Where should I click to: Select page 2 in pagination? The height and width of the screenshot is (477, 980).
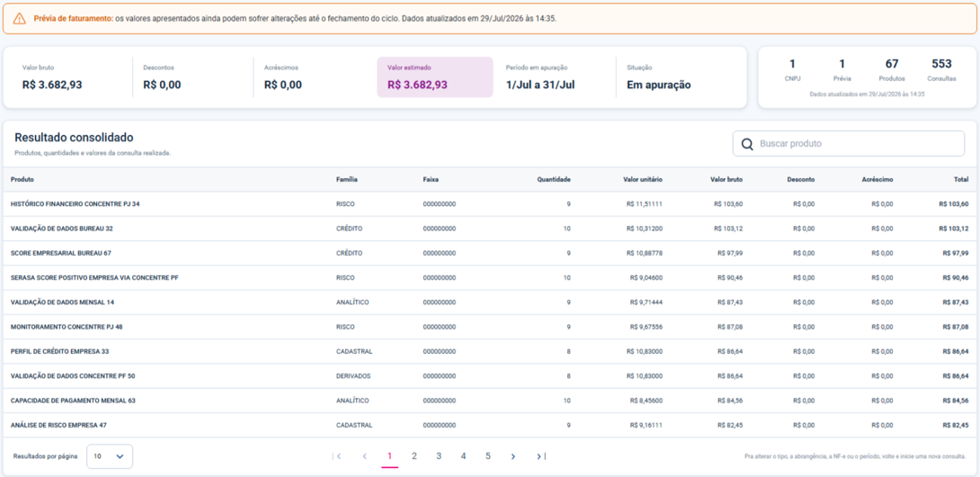(414, 456)
